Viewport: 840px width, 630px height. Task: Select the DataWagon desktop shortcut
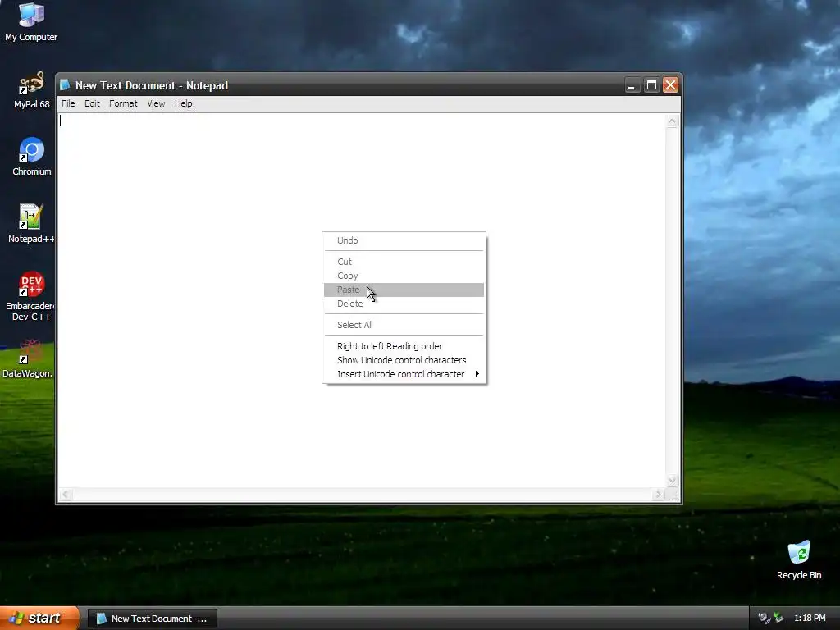(28, 358)
